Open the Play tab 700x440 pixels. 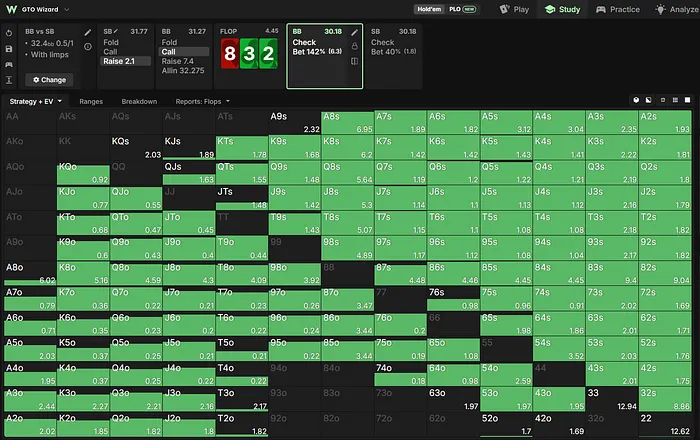click(514, 9)
